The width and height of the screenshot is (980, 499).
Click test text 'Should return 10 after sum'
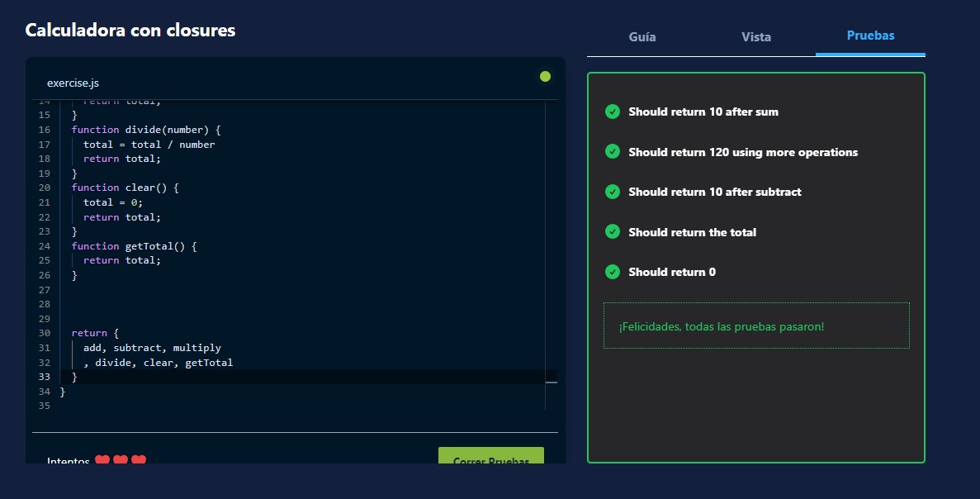pos(703,112)
